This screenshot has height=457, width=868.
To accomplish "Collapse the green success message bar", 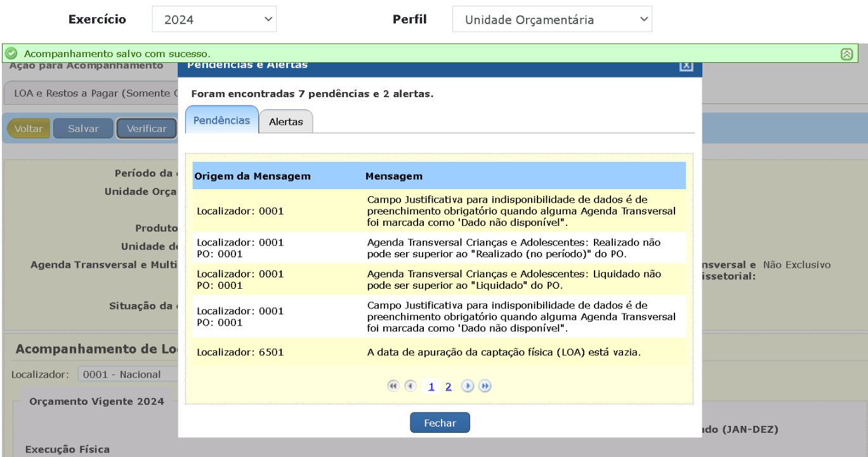I will tap(846, 54).
